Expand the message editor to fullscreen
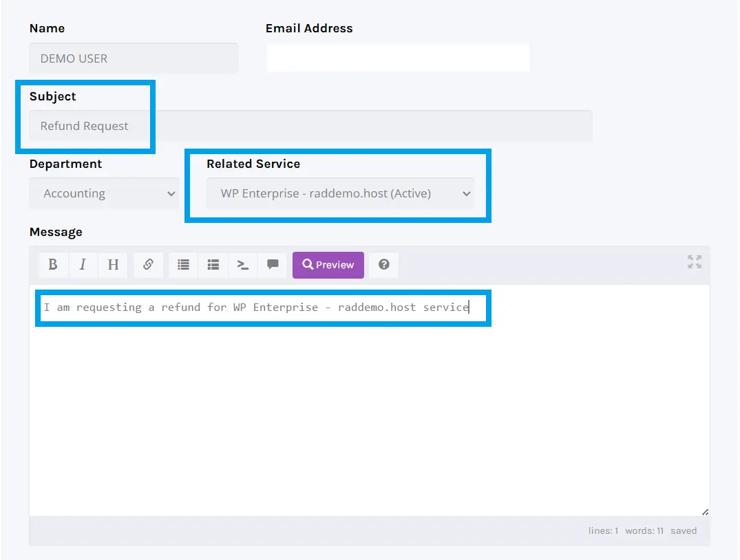The image size is (740, 560). (x=694, y=262)
